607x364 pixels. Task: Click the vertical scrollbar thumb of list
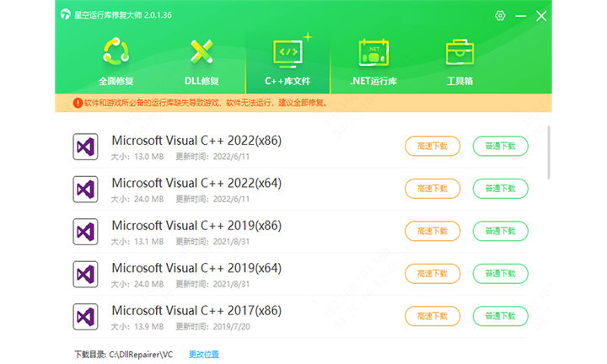coord(549,153)
